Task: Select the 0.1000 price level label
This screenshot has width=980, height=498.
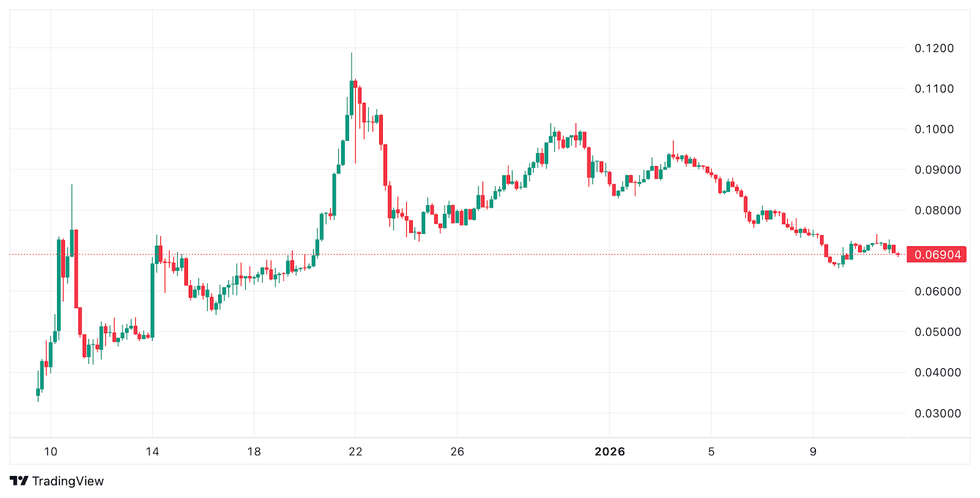Action: [x=934, y=129]
